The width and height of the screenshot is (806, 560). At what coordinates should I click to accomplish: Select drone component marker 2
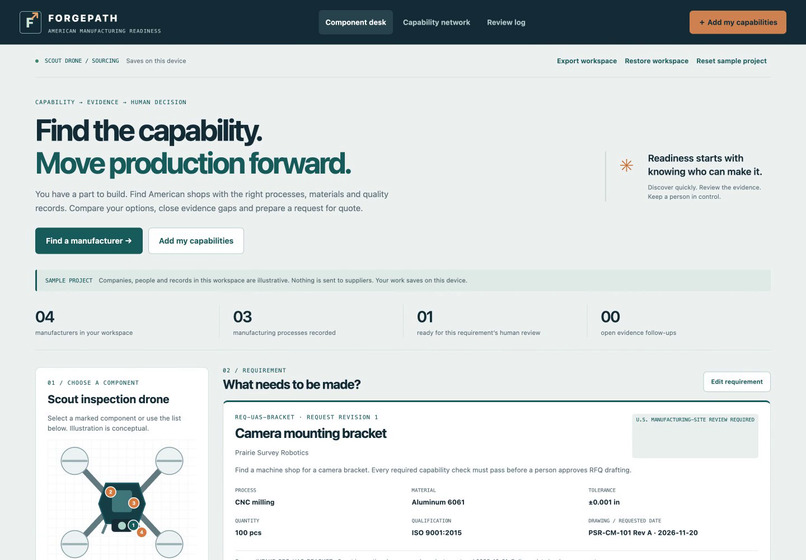pyautogui.click(x=110, y=492)
